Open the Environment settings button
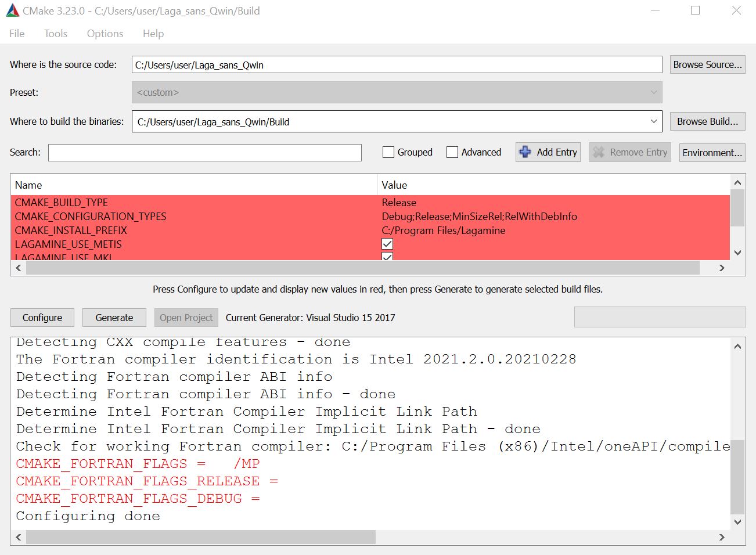The height and width of the screenshot is (555, 756). click(x=712, y=152)
